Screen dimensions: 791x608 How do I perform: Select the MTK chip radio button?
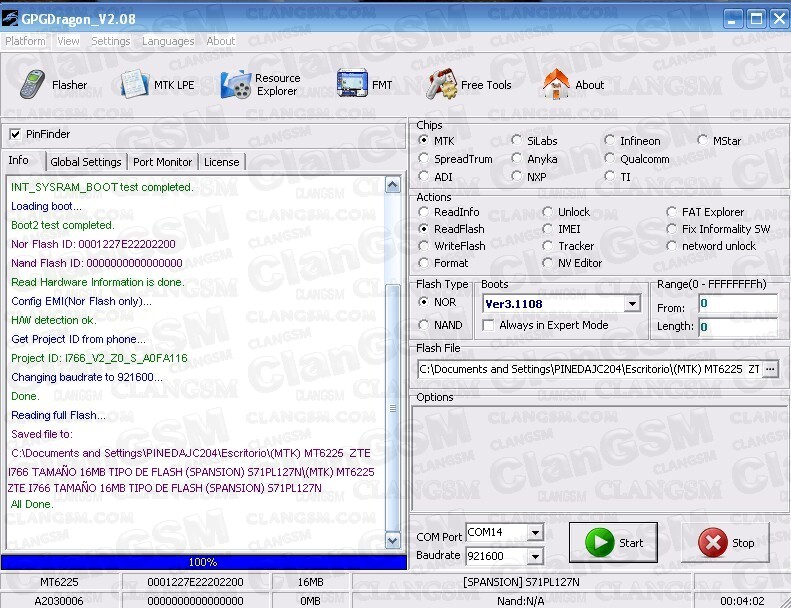click(423, 140)
